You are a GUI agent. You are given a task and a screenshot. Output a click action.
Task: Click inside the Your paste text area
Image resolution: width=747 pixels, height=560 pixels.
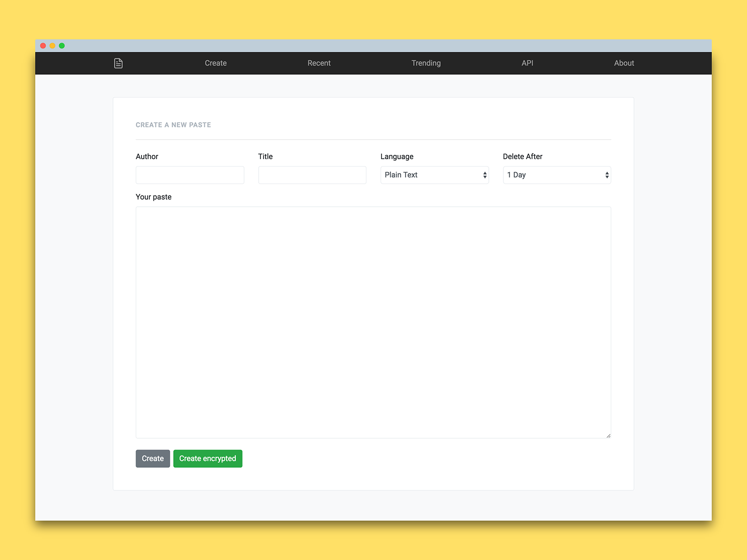click(373, 322)
